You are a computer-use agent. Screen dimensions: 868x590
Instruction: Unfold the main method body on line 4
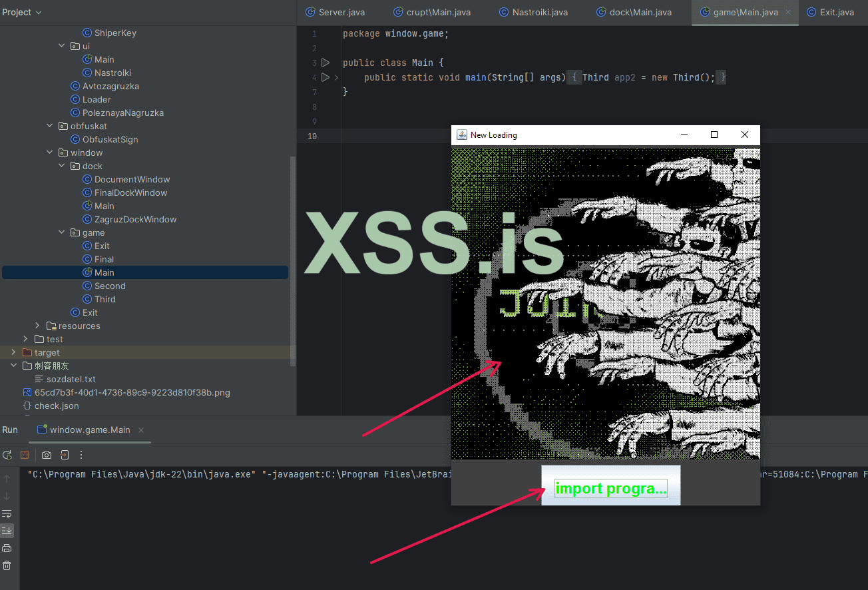[337, 77]
